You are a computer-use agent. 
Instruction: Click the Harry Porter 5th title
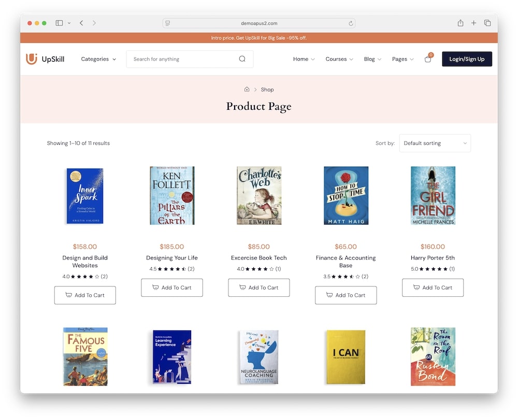point(433,257)
